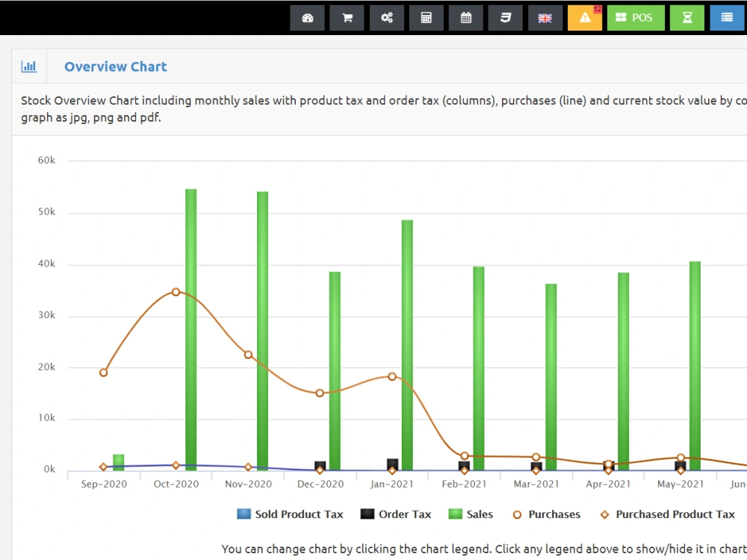This screenshot has width=747, height=560.
Task: Click the Oct-2020 x-axis label
Action: pos(176,485)
